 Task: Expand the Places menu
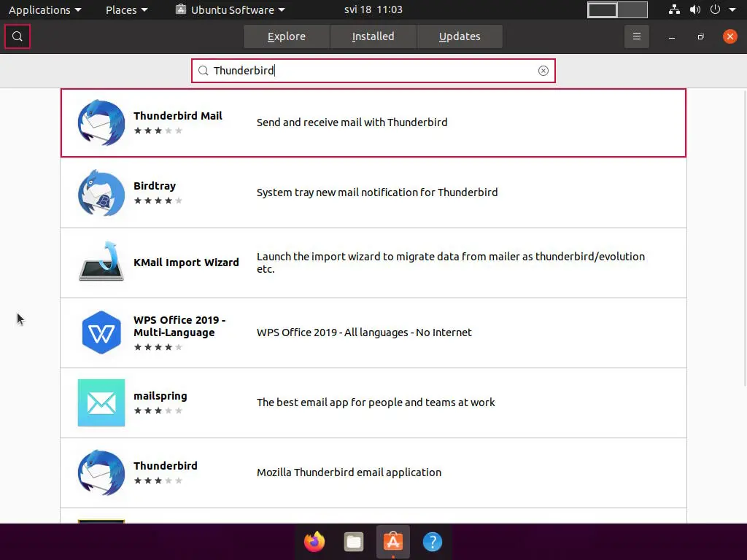(126, 9)
